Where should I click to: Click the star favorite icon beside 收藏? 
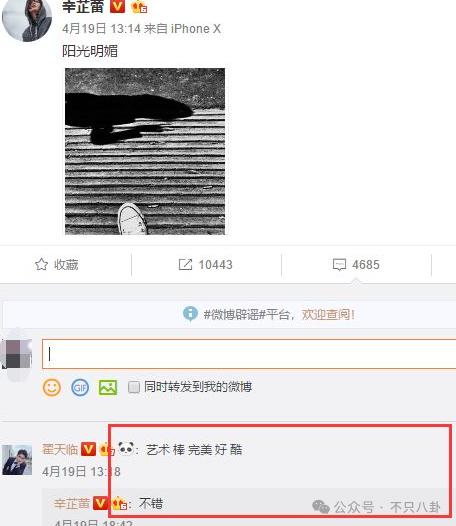click(x=42, y=265)
